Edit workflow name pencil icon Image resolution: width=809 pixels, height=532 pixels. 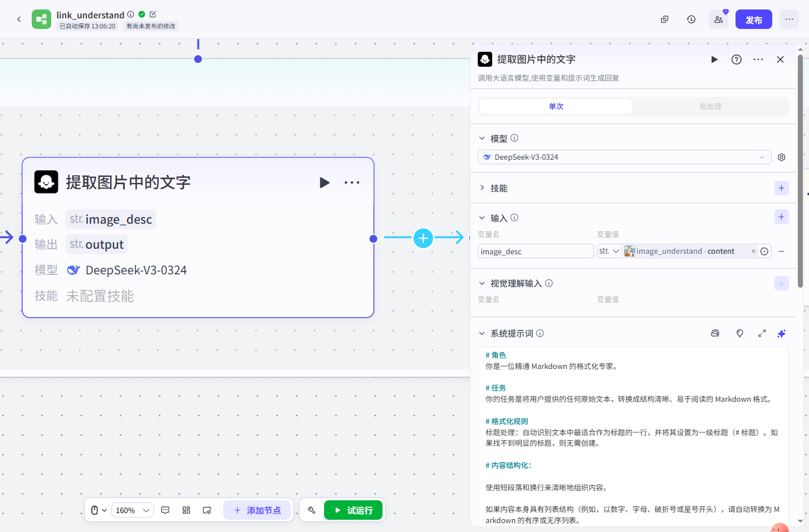tap(153, 14)
